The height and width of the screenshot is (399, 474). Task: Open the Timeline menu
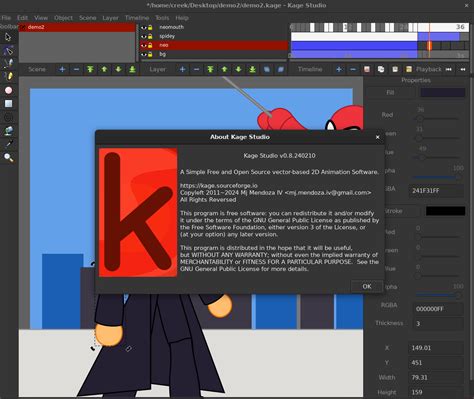click(137, 18)
